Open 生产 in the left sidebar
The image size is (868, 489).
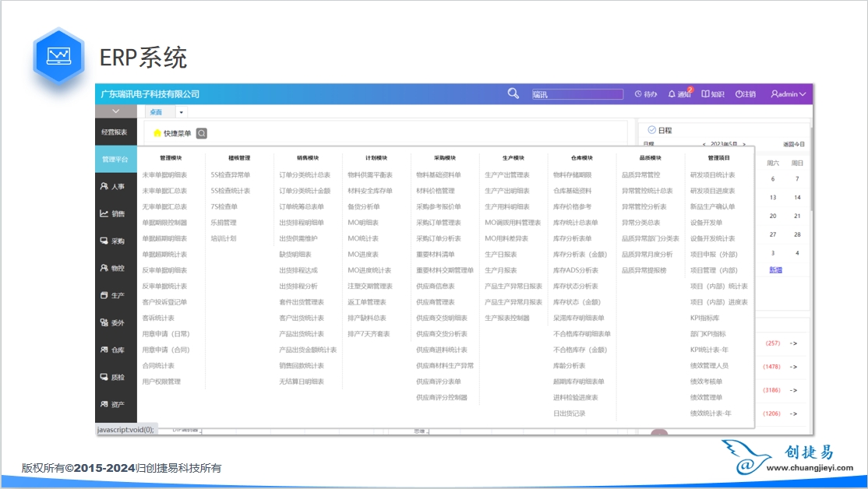click(112, 296)
